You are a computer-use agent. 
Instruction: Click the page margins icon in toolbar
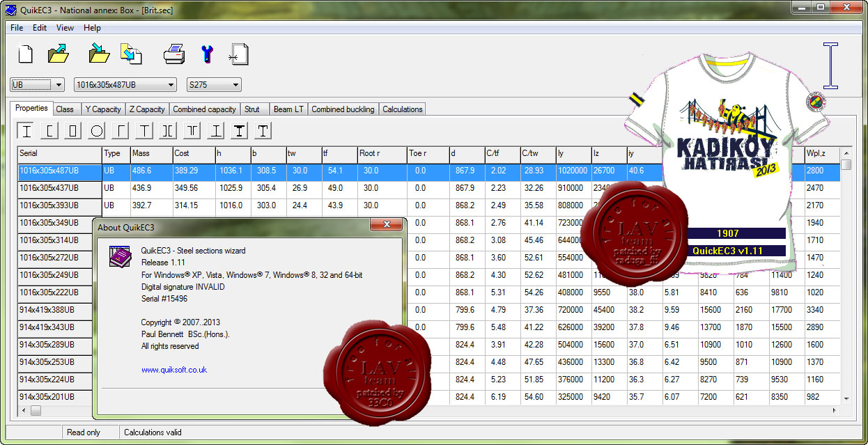click(x=239, y=54)
